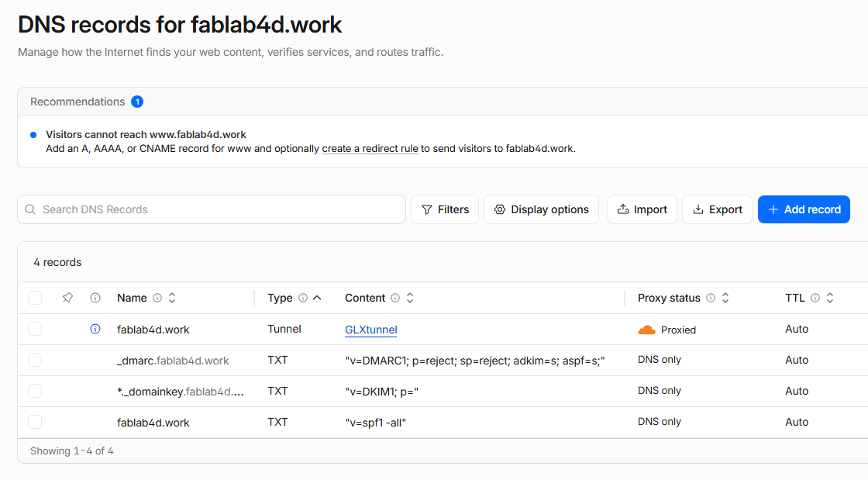Viewport: 868px width, 480px height.
Task: Export DNS records
Action: point(718,209)
